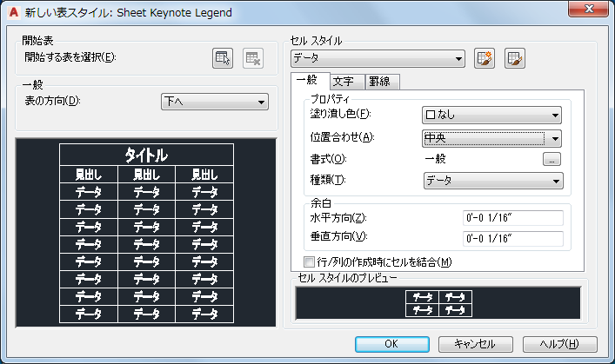615x364 pixels.
Task: Click the 水平方向 margin input field
Action: (x=512, y=218)
